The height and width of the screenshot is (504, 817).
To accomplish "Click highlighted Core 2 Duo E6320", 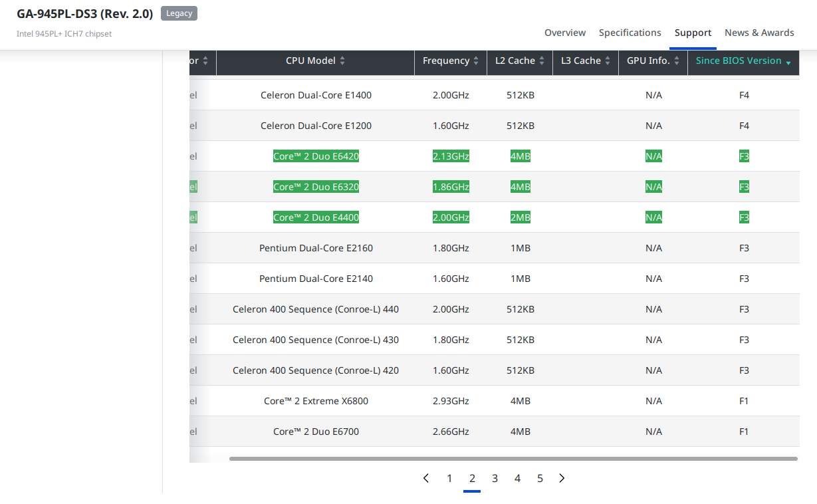I will (316, 187).
